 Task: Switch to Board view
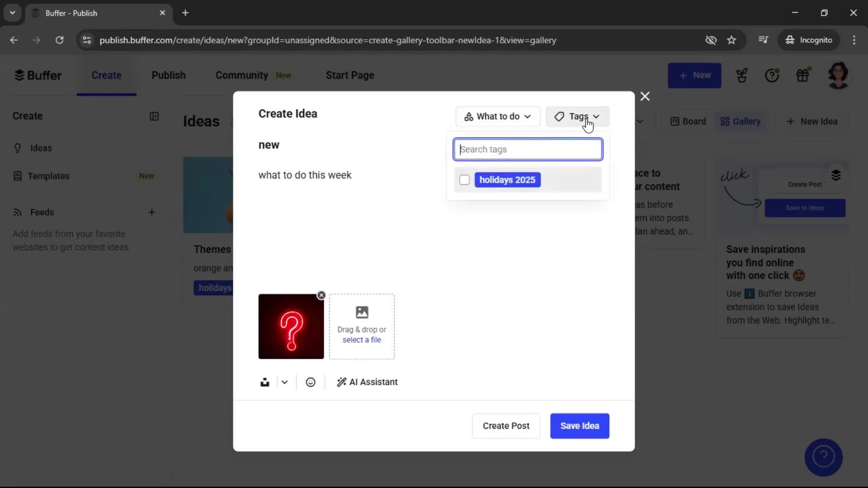pos(687,121)
